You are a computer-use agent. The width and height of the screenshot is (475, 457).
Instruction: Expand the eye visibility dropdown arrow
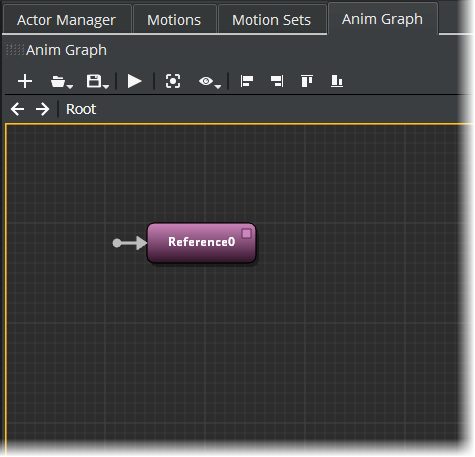click(218, 87)
